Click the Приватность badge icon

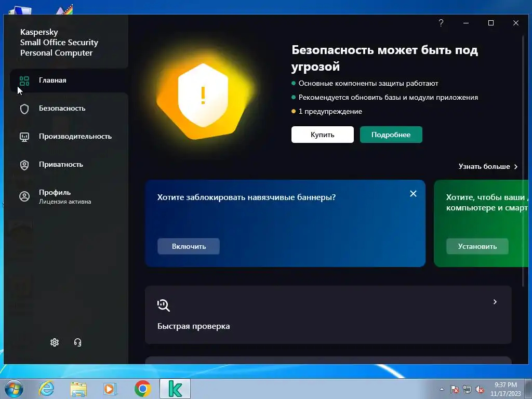[24, 165]
